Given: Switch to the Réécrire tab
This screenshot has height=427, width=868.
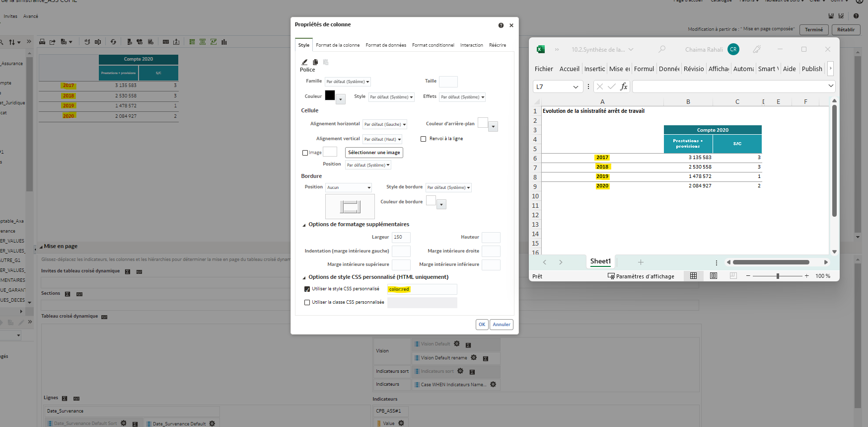Looking at the screenshot, I should (x=498, y=45).
